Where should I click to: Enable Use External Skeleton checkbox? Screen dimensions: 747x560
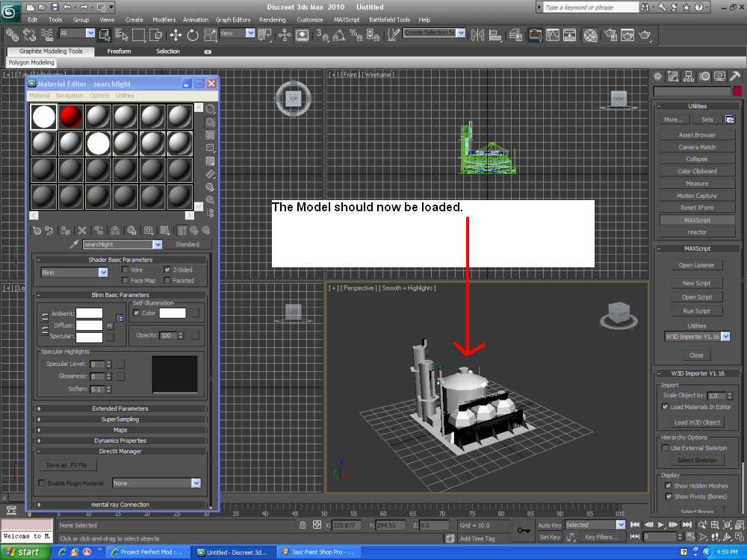tap(665, 447)
